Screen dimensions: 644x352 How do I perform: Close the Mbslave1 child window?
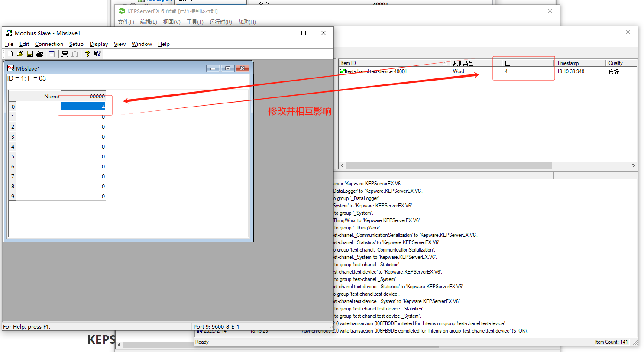click(242, 68)
